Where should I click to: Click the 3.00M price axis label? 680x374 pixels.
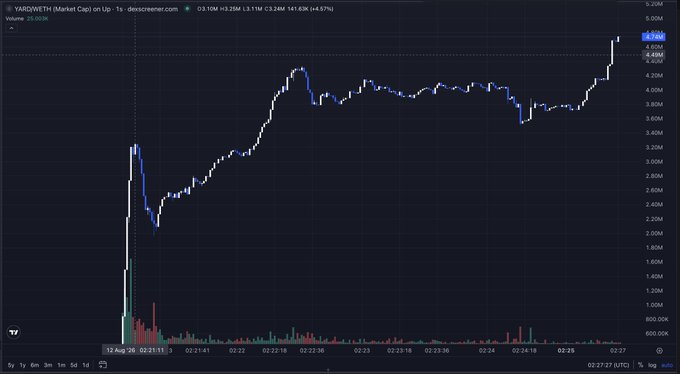tap(654, 162)
